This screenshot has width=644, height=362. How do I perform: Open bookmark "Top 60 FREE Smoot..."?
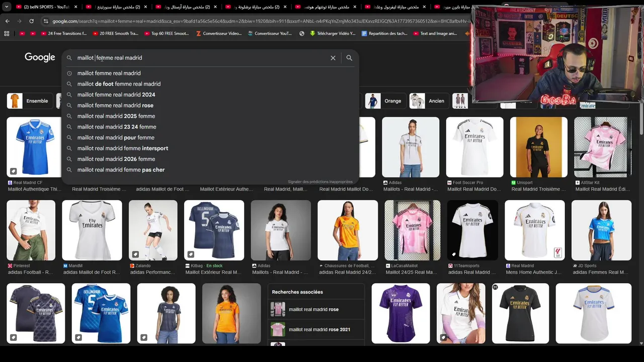(x=166, y=34)
